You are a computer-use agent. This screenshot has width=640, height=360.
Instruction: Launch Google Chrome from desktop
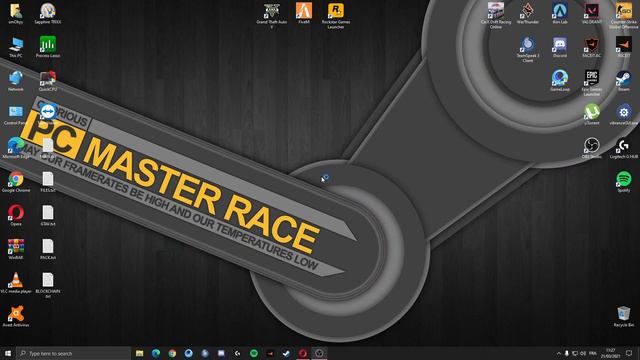pyautogui.click(x=16, y=181)
